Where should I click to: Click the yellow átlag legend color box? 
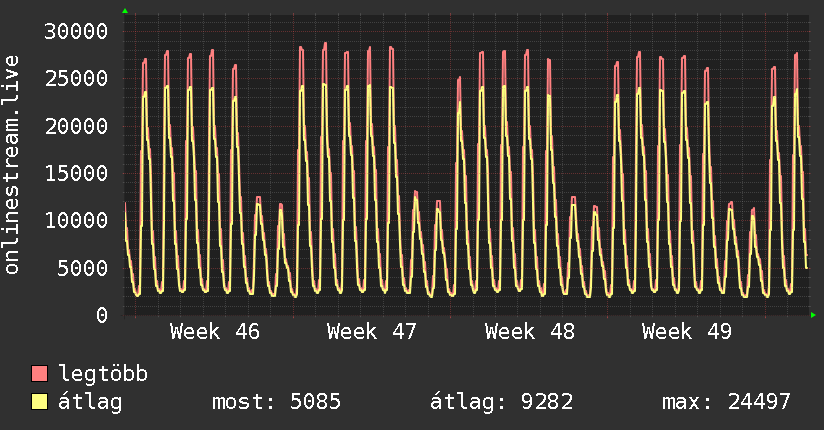[x=40, y=402]
